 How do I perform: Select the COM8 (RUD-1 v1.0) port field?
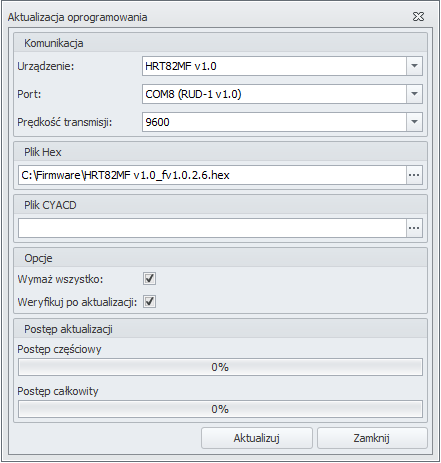click(x=274, y=94)
